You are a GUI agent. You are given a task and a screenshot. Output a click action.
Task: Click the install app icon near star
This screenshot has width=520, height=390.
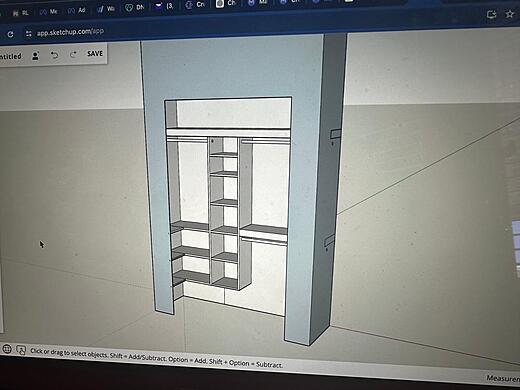tap(492, 14)
